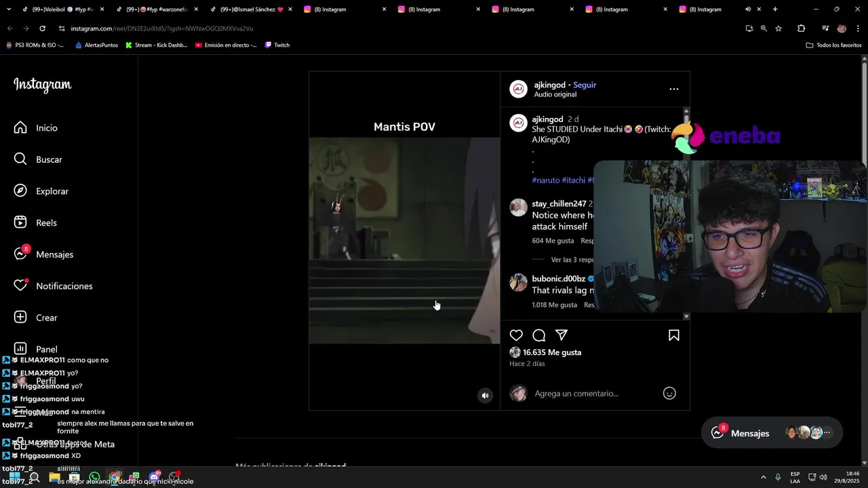Click the Mantis POV reel video

[404, 241]
